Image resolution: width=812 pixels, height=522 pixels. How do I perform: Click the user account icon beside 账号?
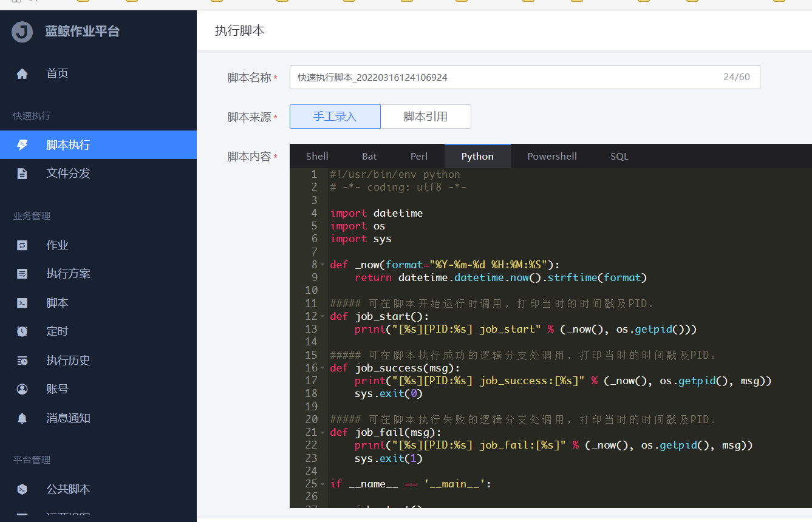coord(22,389)
